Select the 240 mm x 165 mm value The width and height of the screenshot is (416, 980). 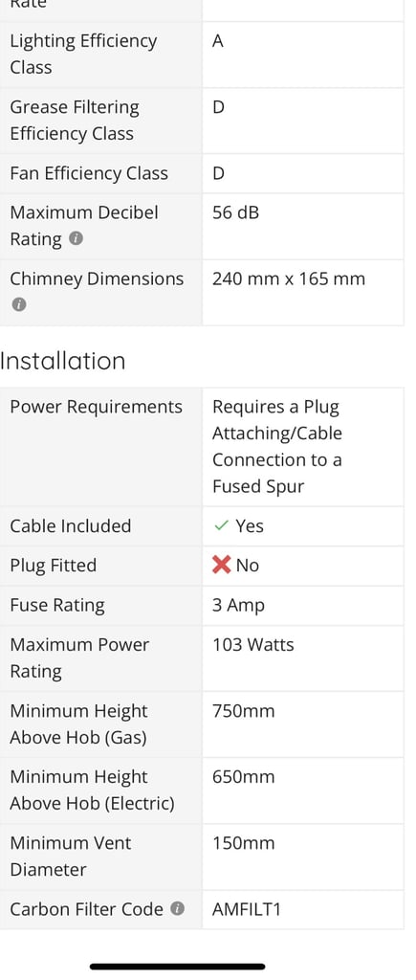[x=289, y=278]
